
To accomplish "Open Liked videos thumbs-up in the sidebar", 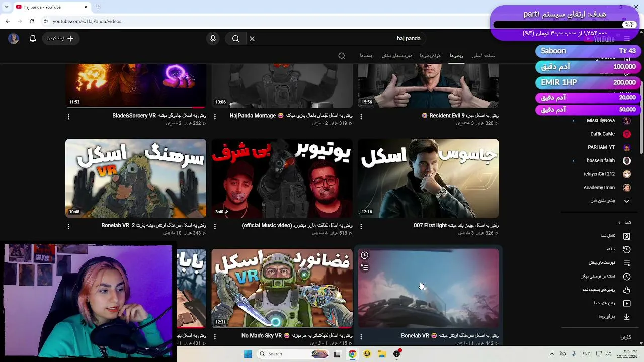I will (x=627, y=290).
